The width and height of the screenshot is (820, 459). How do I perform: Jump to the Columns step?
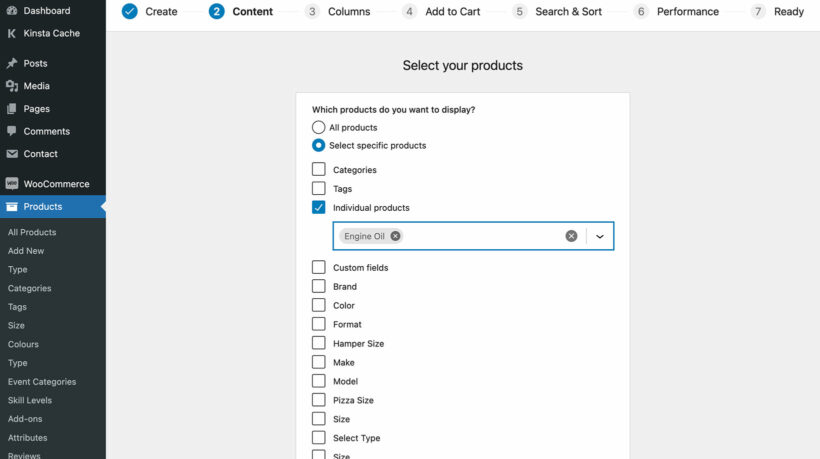349,12
